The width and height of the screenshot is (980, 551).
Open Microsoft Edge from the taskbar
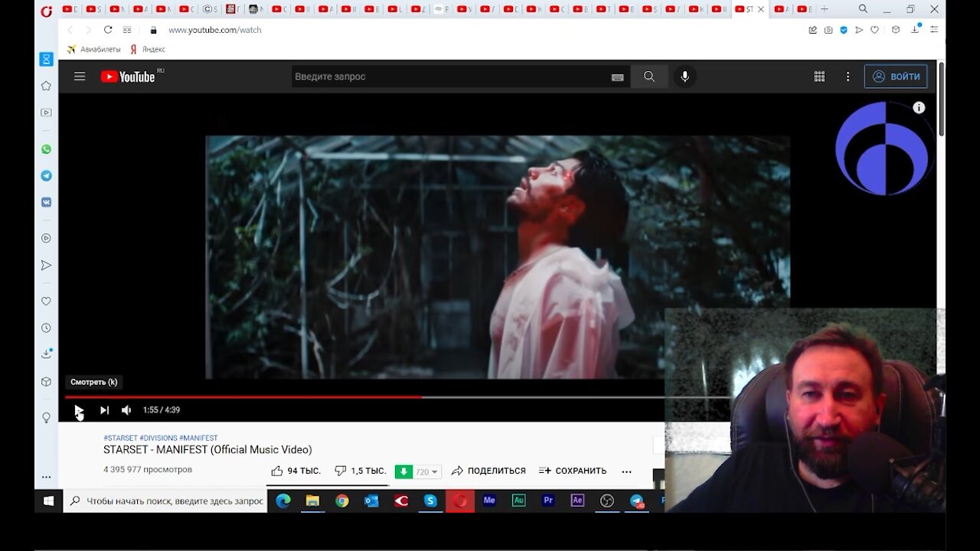[x=283, y=501]
